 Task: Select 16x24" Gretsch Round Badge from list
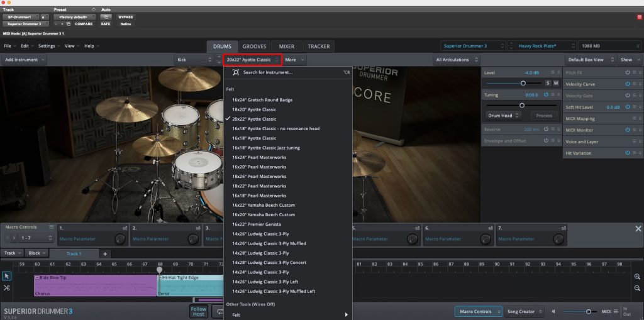[262, 100]
